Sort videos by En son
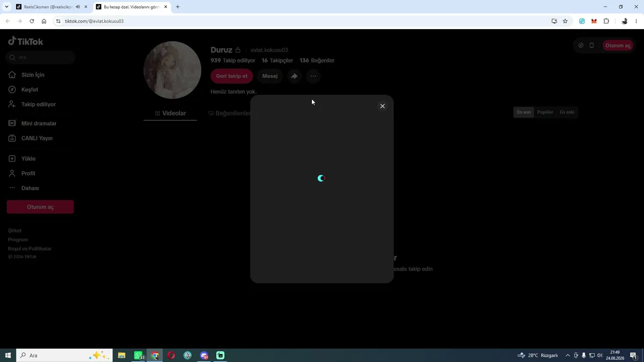 [524, 112]
